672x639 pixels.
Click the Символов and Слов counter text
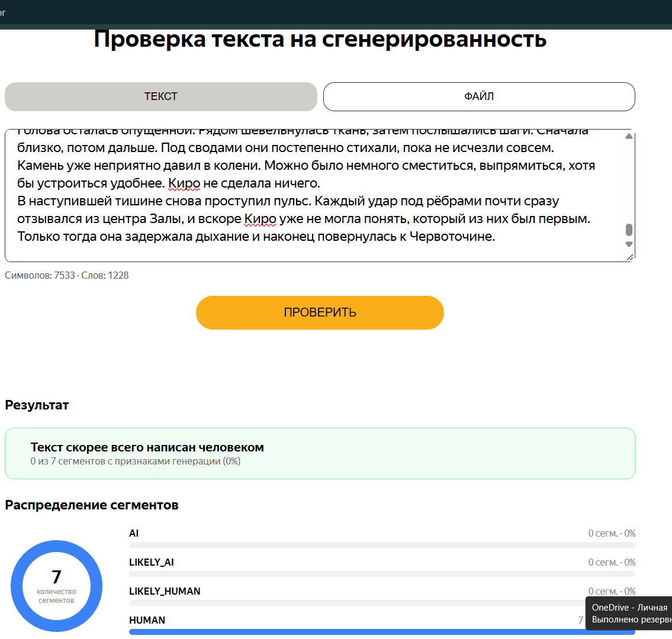coord(66,275)
